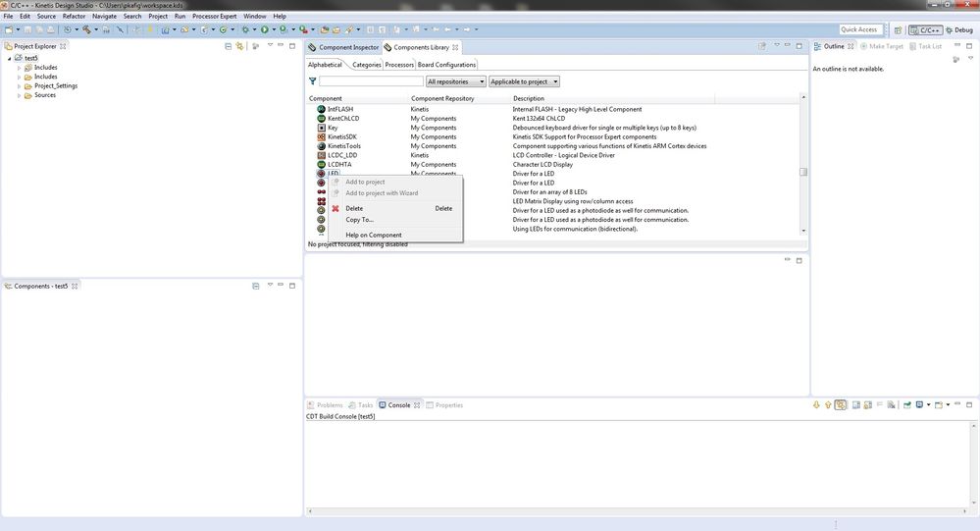Switch to the Processors tab
The height and width of the screenshot is (531, 980).
399,65
